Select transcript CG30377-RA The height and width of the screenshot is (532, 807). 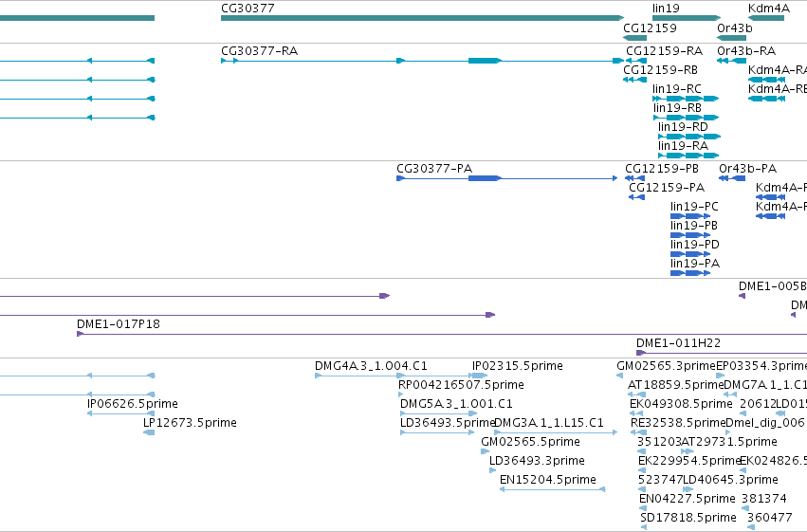click(x=422, y=61)
